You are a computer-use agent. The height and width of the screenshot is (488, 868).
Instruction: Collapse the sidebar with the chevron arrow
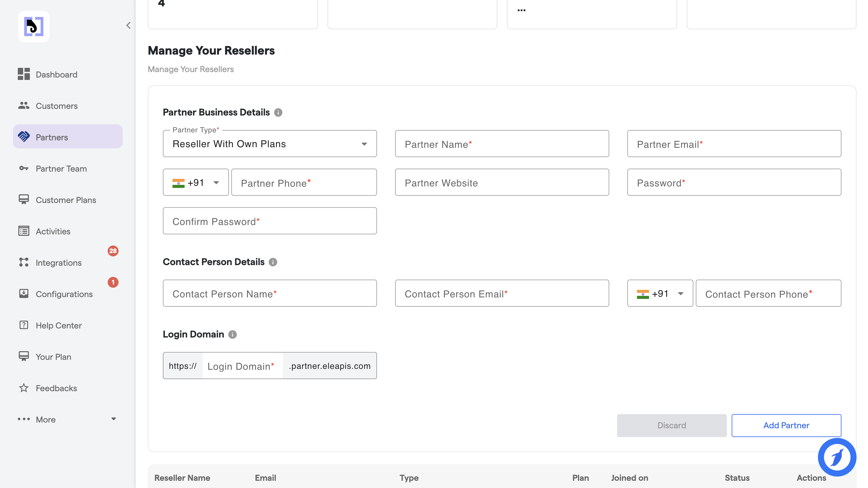pyautogui.click(x=128, y=26)
